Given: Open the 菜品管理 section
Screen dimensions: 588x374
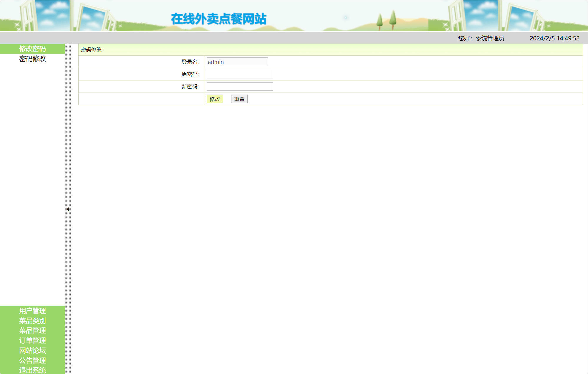Looking at the screenshot, I should (x=32, y=331).
